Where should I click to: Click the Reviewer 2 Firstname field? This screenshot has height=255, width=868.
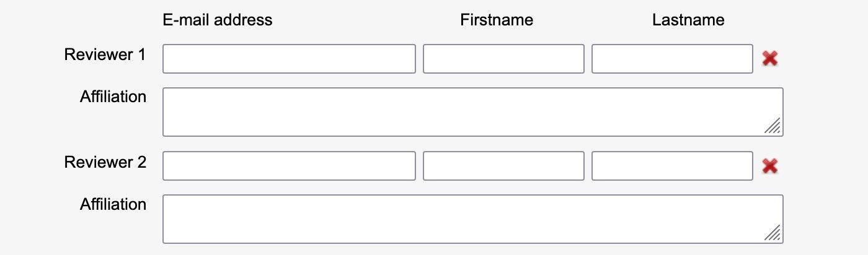(503, 166)
